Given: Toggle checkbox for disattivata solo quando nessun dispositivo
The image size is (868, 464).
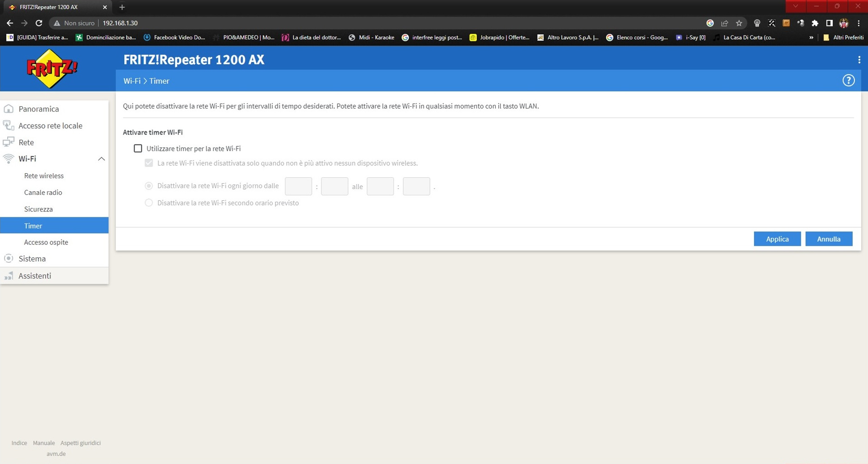Looking at the screenshot, I should [149, 163].
